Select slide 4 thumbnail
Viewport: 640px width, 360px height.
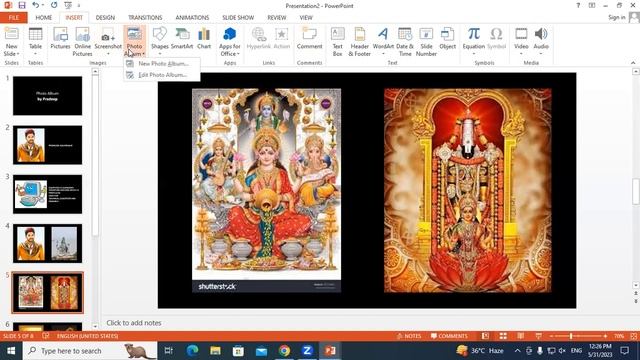click(x=47, y=243)
